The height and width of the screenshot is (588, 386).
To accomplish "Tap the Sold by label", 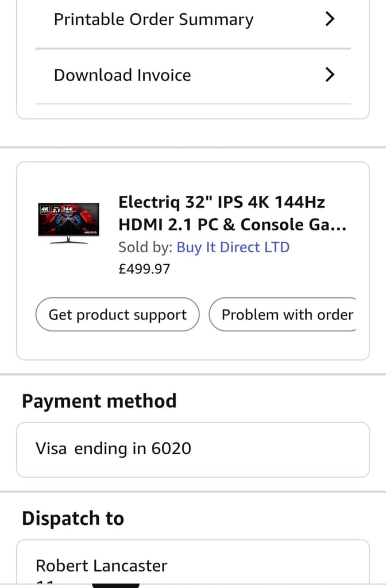I will (145, 247).
